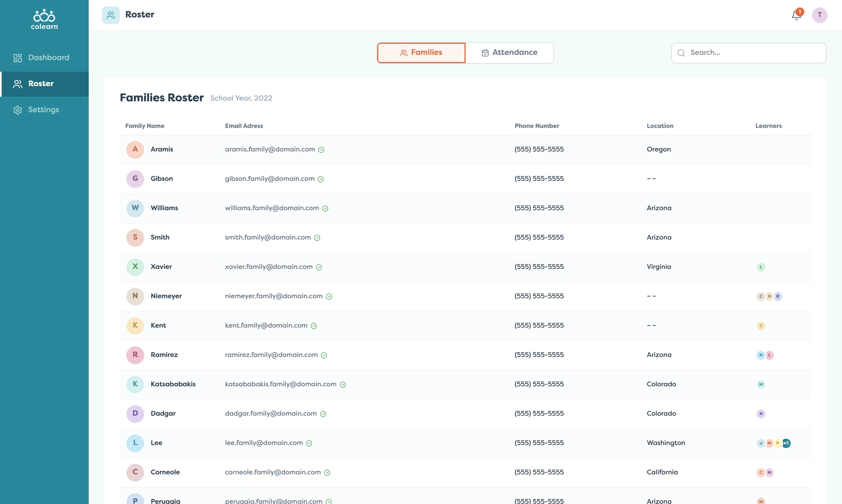Image resolution: width=842 pixels, height=504 pixels.
Task: Switch to the Attendance tab
Action: pyautogui.click(x=509, y=53)
